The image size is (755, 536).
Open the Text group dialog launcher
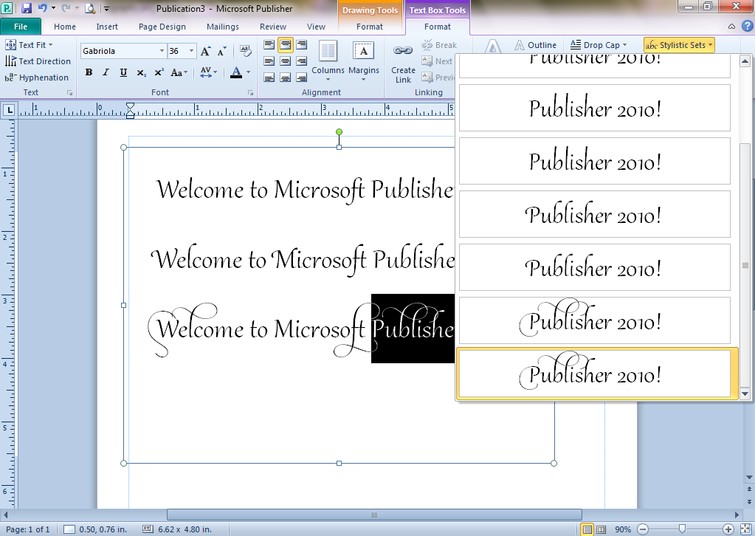pos(69,92)
